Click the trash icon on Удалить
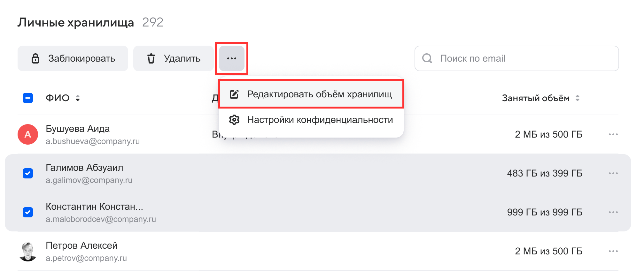The width and height of the screenshot is (644, 271). click(151, 58)
